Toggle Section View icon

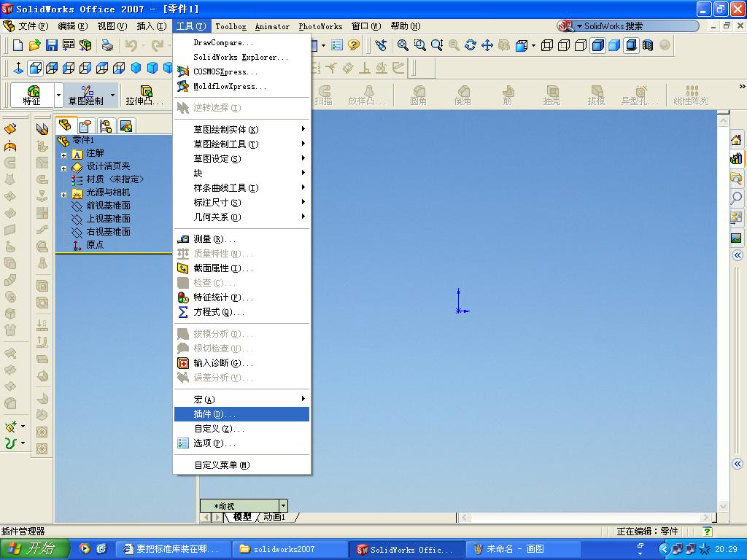pyautogui.click(x=648, y=45)
